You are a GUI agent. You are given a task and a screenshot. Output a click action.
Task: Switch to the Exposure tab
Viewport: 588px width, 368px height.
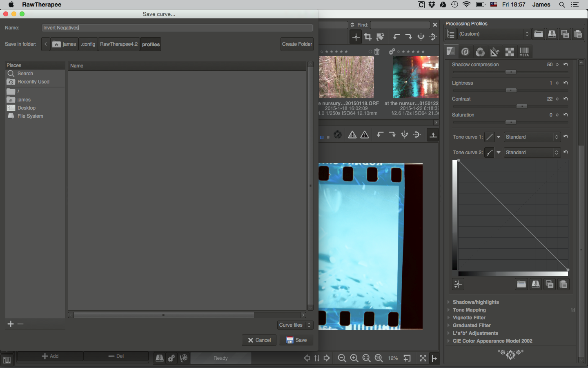coord(451,52)
